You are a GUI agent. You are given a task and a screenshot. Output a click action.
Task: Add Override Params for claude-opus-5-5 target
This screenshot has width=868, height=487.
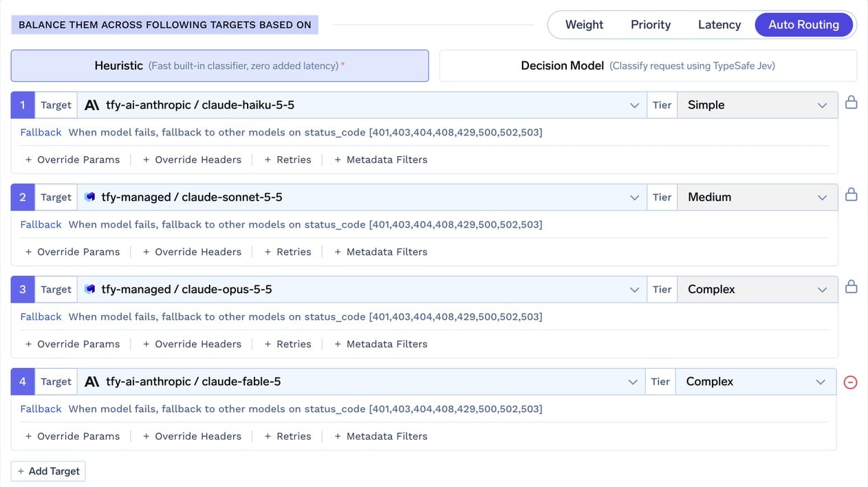click(x=72, y=344)
